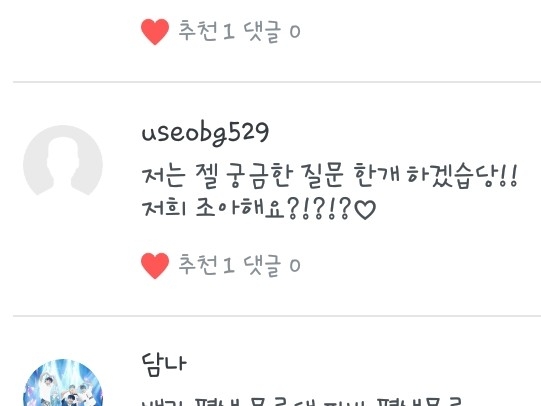This screenshot has width=541, height=406.
Task: Click 댓글 label under useobg529's comment
Action: [262, 265]
